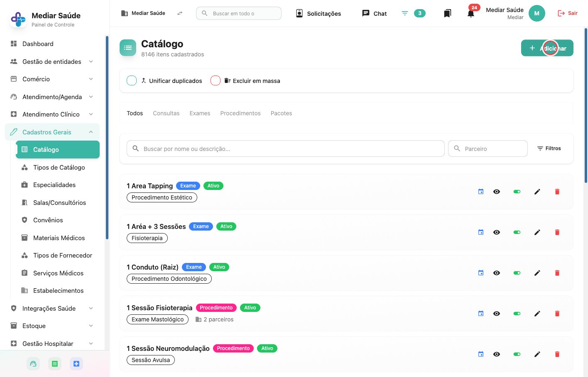The width and height of the screenshot is (588, 377).
Task: Click the notifications bell icon
Action: pos(470,14)
